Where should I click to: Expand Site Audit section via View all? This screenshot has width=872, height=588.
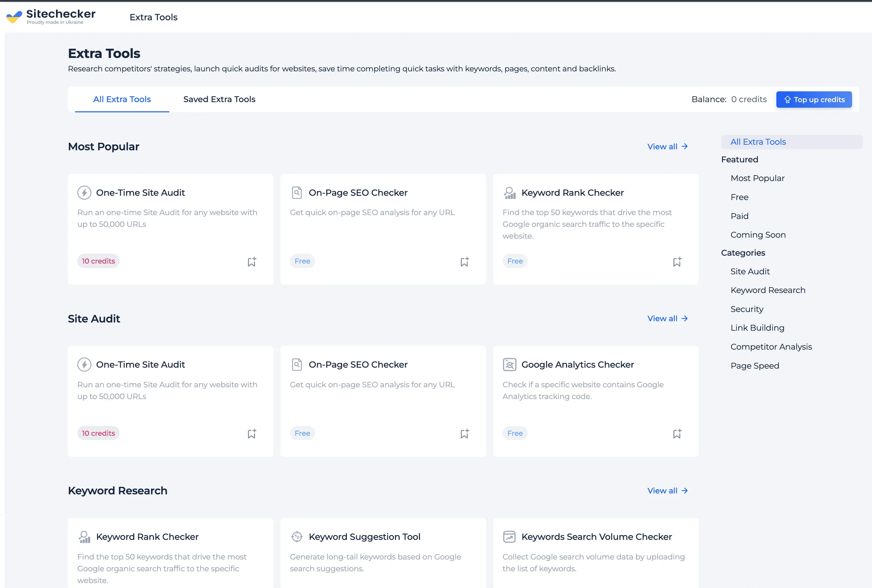(x=667, y=318)
